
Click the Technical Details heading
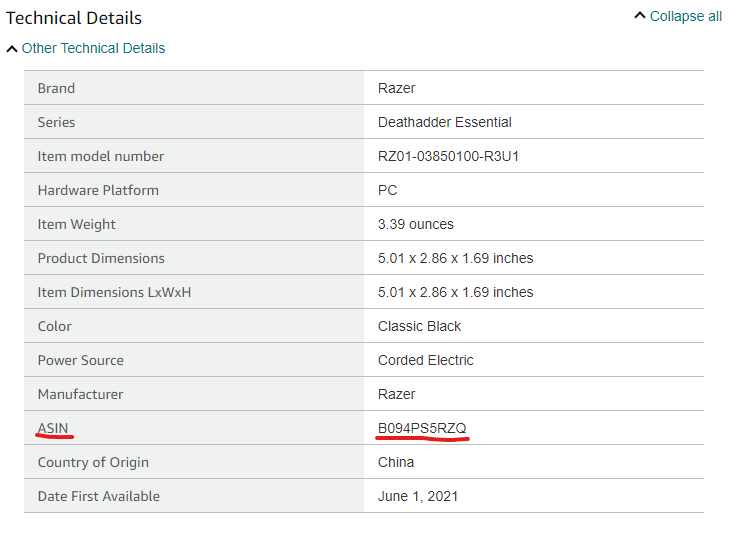[73, 18]
